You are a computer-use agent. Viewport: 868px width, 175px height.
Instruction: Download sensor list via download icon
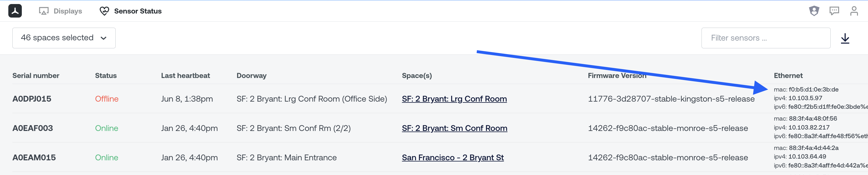click(845, 38)
